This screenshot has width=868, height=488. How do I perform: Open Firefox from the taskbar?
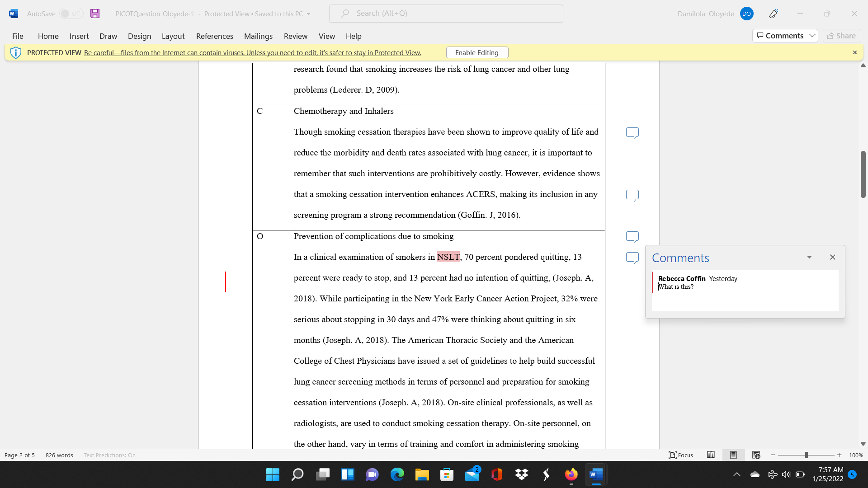(x=571, y=474)
